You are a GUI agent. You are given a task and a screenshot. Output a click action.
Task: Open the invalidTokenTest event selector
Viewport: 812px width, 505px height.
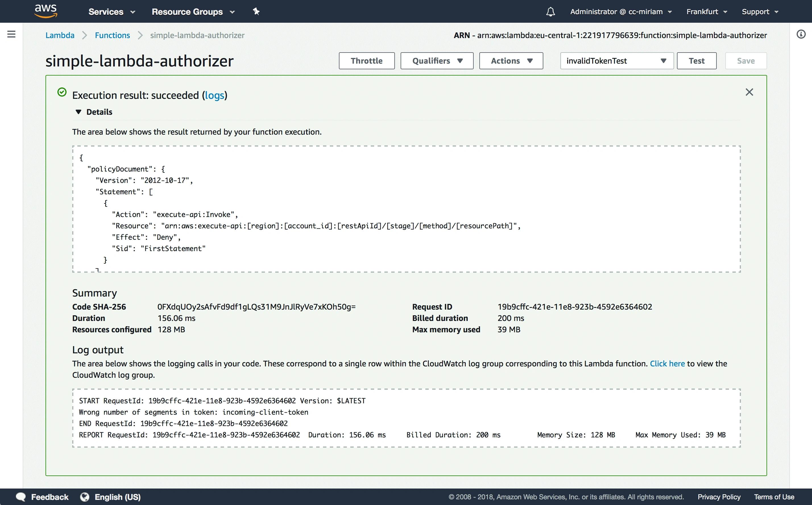click(x=616, y=60)
